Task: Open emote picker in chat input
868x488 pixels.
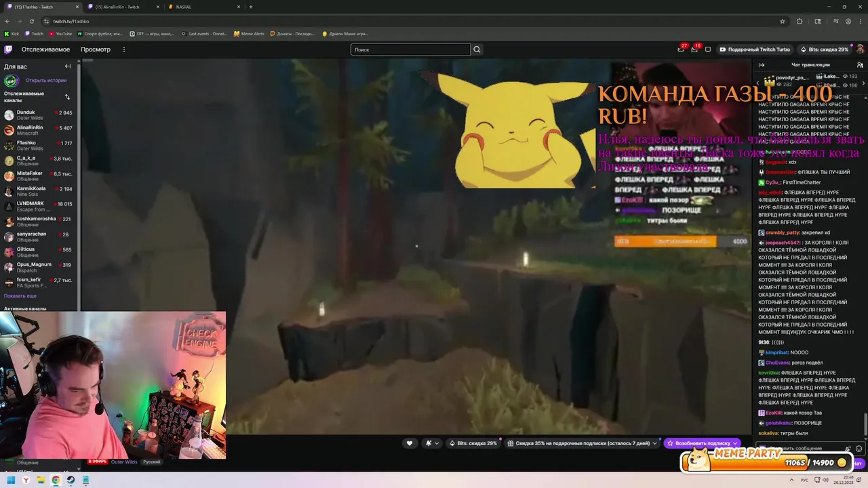Action: [x=859, y=449]
